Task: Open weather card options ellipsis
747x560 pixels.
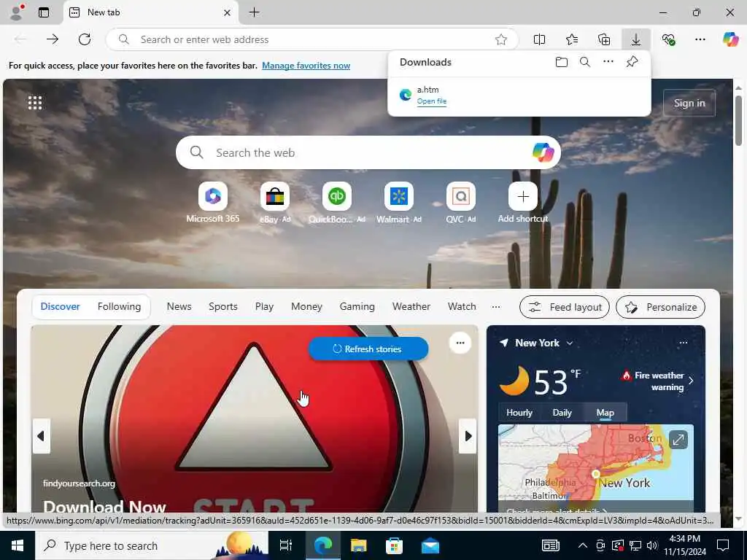Action: [683, 343]
